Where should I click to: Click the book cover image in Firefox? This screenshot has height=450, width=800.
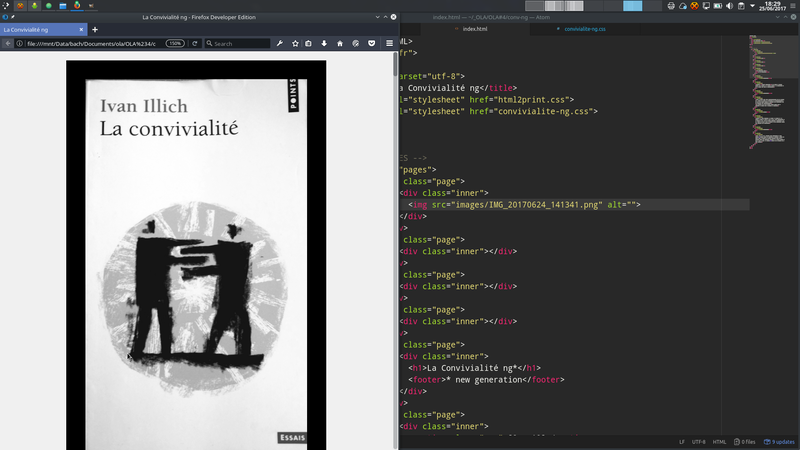point(196,255)
